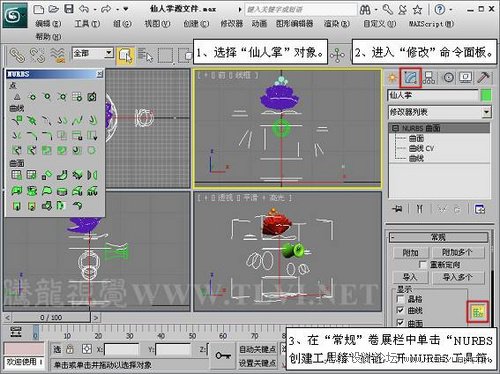
Task: Toggle 自动关键点 auto key mode
Action: click(x=257, y=349)
